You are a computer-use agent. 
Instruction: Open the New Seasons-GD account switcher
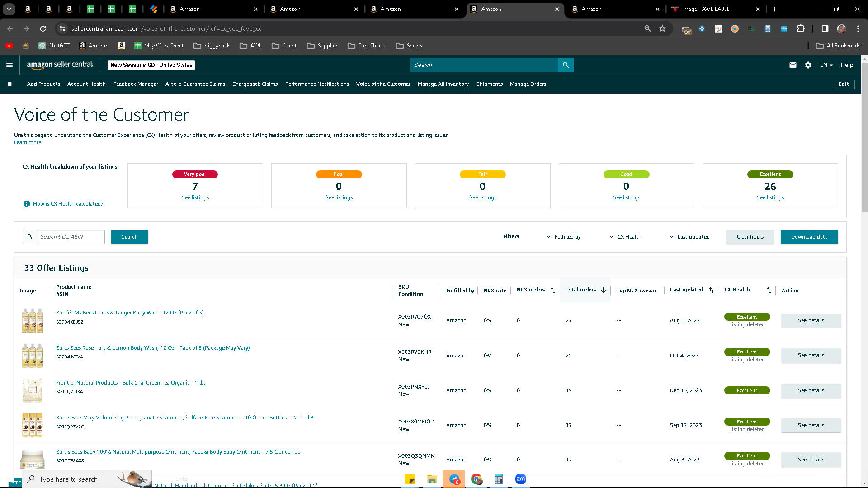tap(151, 65)
